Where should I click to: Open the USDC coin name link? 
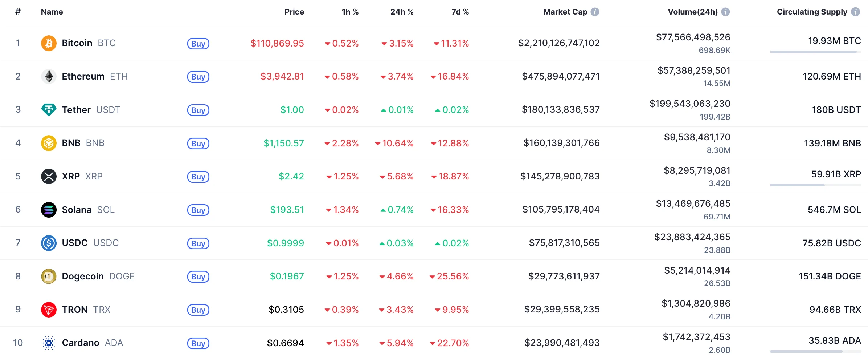coord(75,243)
